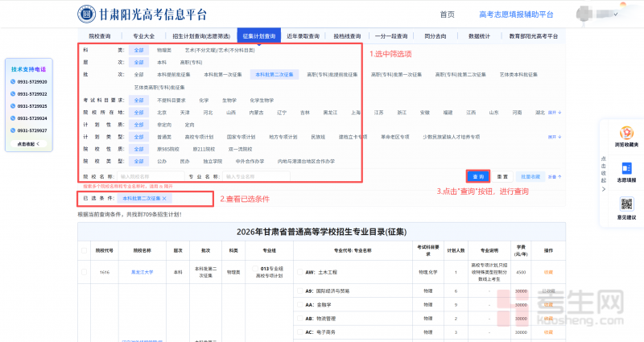This screenshot has width=644, height=342.
Task: Switch to the 专业大全 tab
Action: [144, 36]
